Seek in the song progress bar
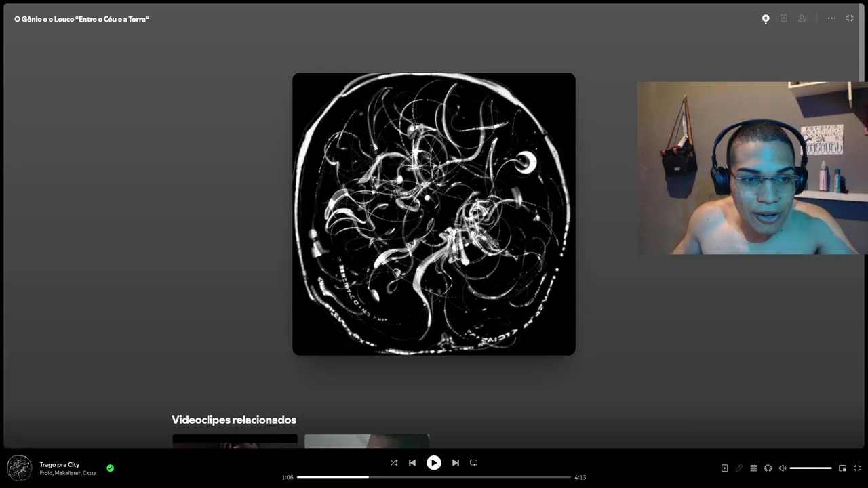This screenshot has height=488, width=868. pyautogui.click(x=434, y=477)
